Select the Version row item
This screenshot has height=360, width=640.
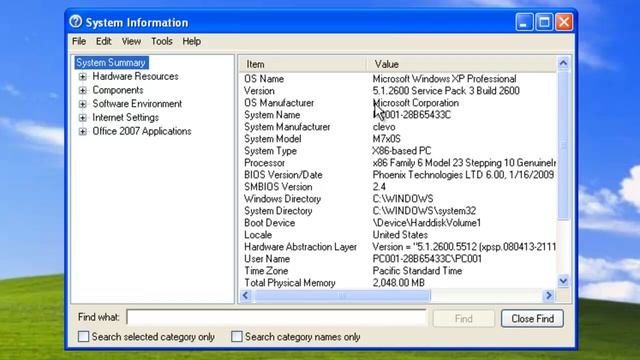[397, 91]
